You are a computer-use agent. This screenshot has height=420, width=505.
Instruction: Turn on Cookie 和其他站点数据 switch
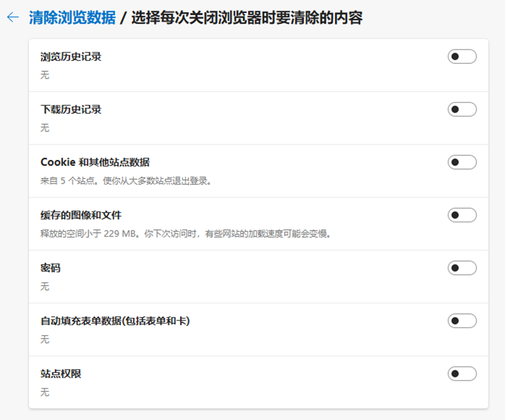coord(462,162)
